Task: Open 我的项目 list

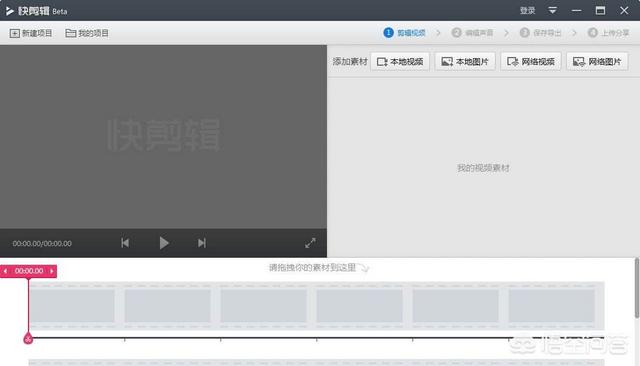Action: pyautogui.click(x=87, y=33)
